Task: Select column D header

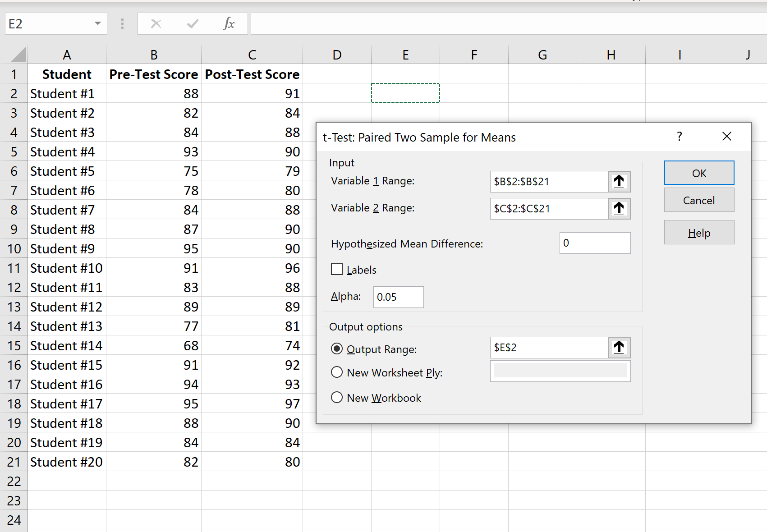Action: [337, 55]
